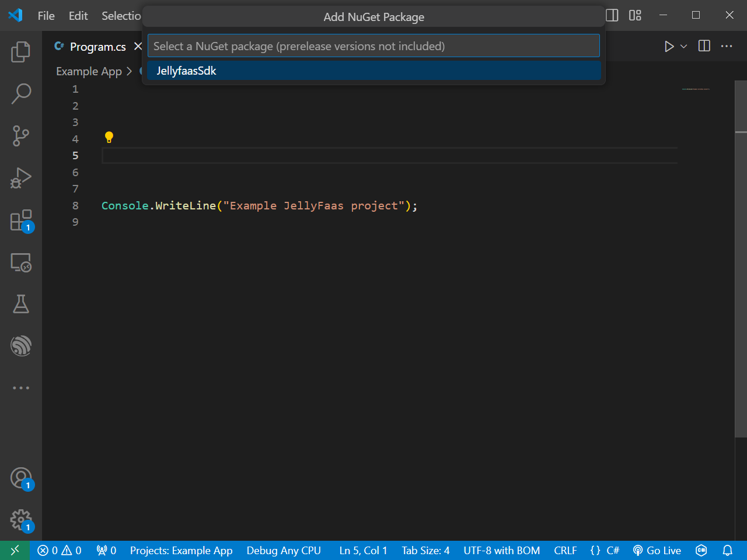Go to line via Ln 5, Col 1

click(363, 550)
